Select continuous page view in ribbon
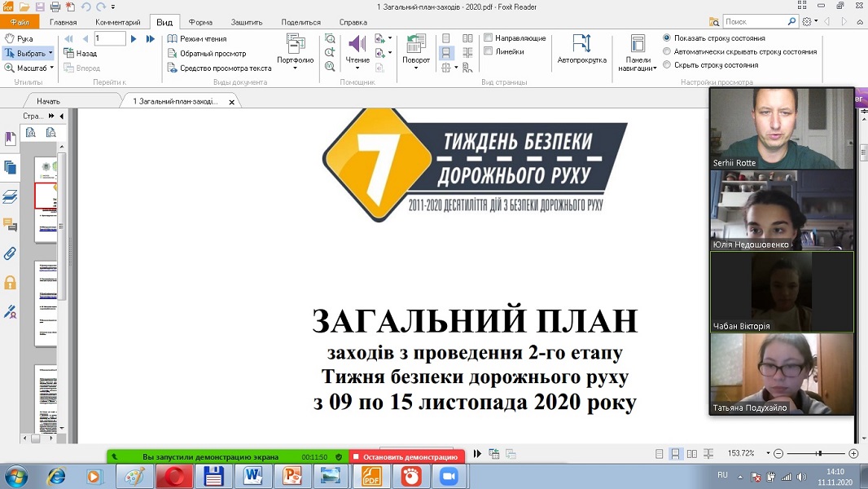The height and width of the screenshot is (489, 868). click(446, 53)
